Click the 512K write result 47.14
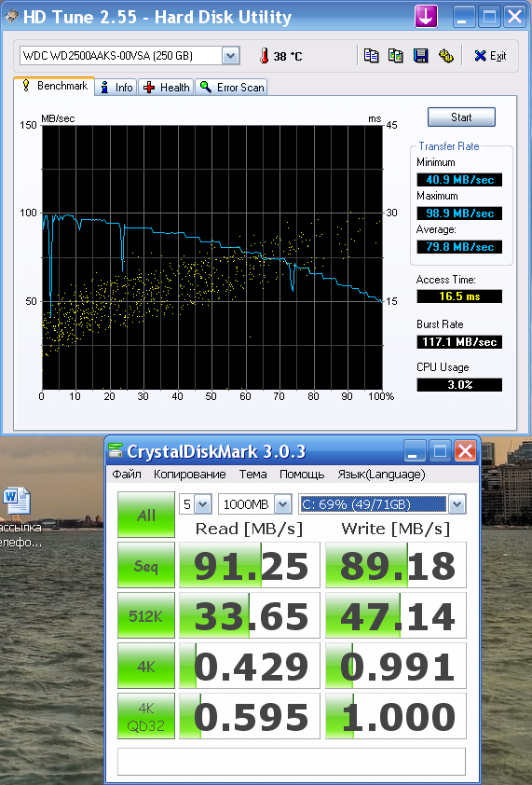The image size is (532, 785). click(396, 615)
